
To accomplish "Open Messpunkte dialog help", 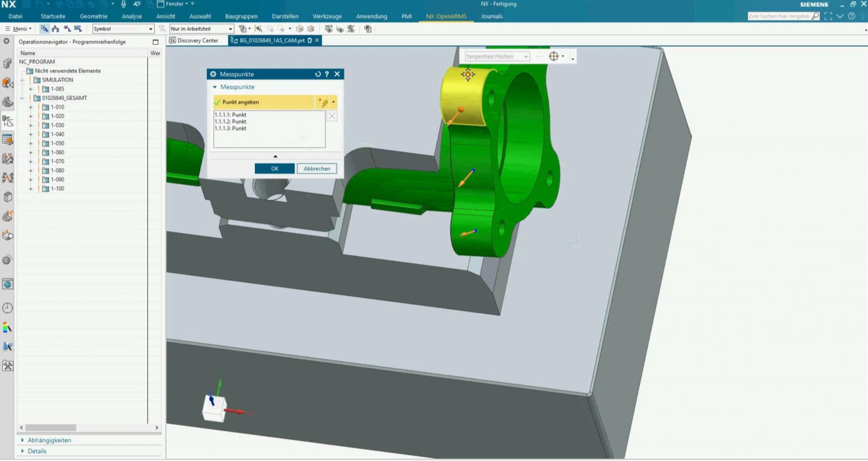I will coord(327,74).
